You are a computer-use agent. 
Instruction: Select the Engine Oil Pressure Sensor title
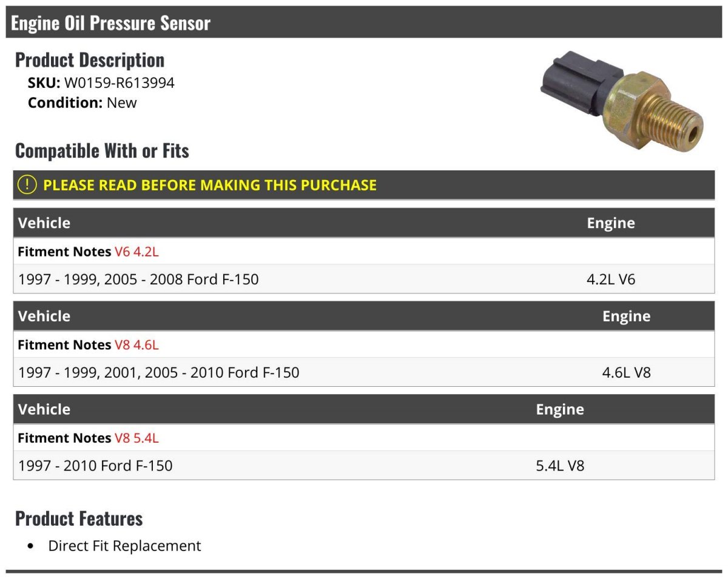pyautogui.click(x=110, y=23)
